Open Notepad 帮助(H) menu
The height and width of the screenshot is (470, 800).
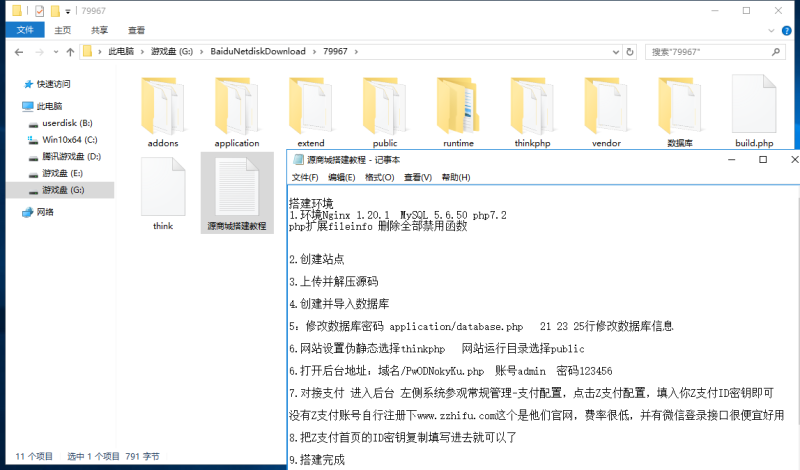coord(456,177)
